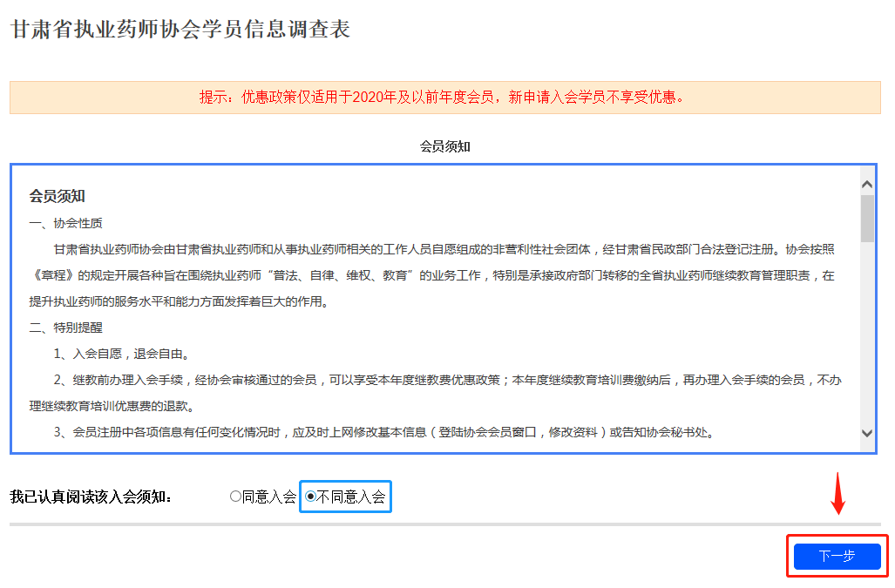
Task: Click the 二、特别提醒 section heading
Action: 65,328
